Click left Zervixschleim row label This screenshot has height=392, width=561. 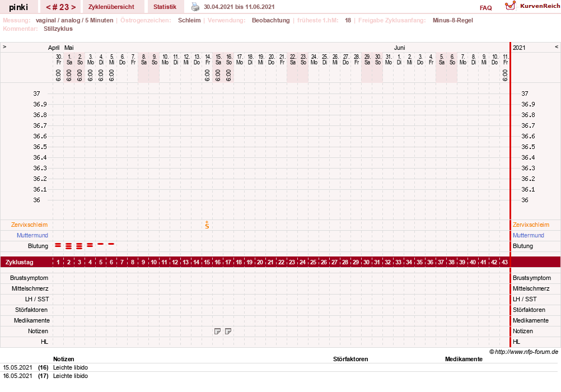(29, 225)
